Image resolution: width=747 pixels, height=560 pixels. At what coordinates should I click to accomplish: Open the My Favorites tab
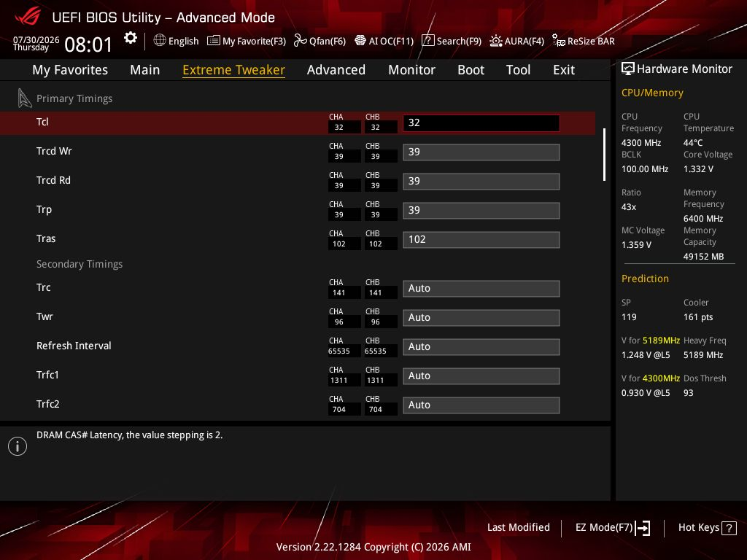tap(70, 70)
